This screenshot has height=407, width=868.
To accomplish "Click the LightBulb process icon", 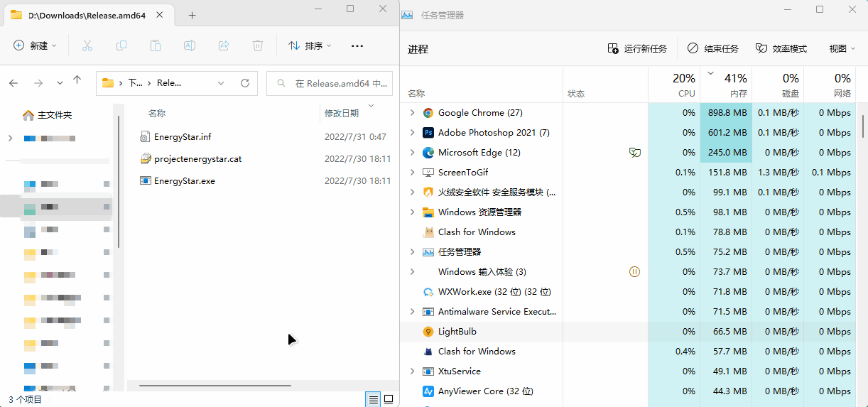I will tap(428, 332).
